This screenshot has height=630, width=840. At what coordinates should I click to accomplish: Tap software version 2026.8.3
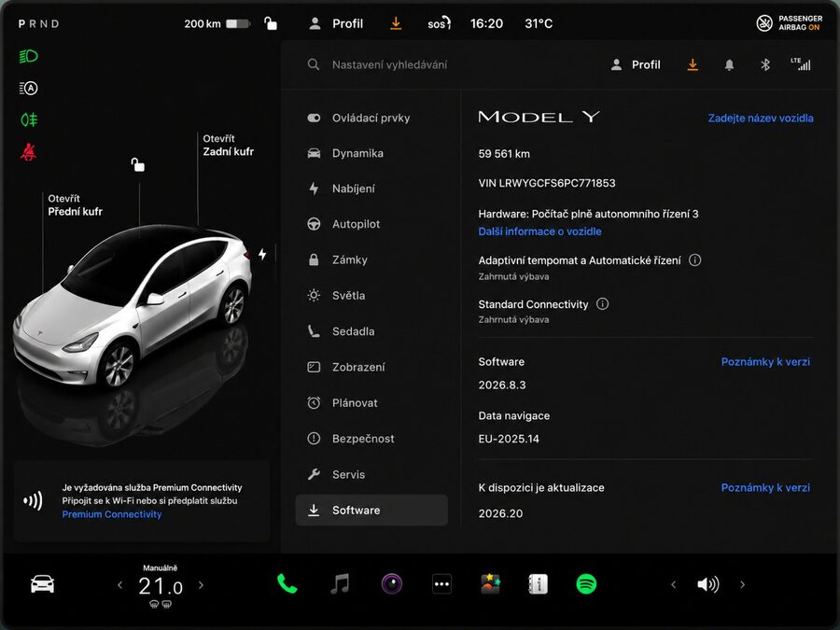coord(502,385)
